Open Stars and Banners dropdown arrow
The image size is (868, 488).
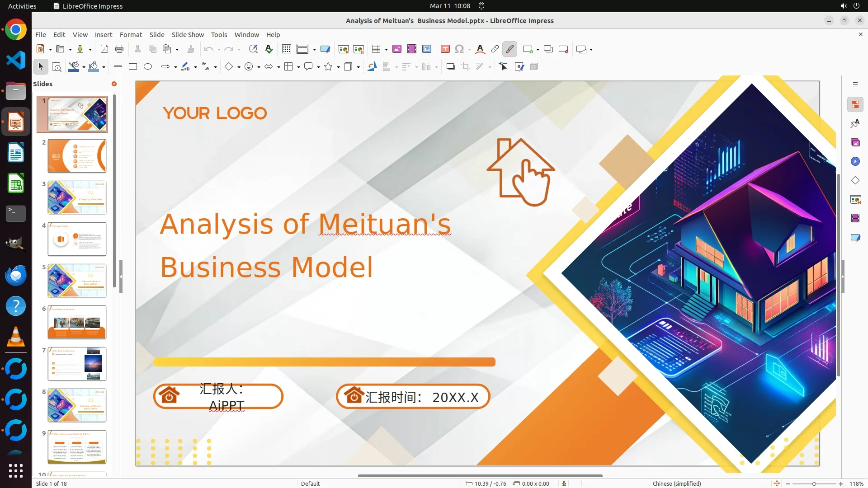pos(338,67)
